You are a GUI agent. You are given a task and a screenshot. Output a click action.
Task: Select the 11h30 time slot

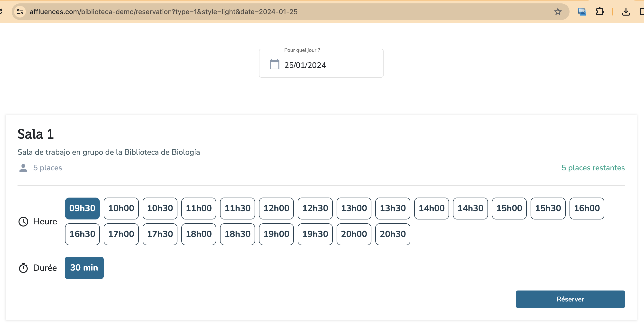coord(238,209)
